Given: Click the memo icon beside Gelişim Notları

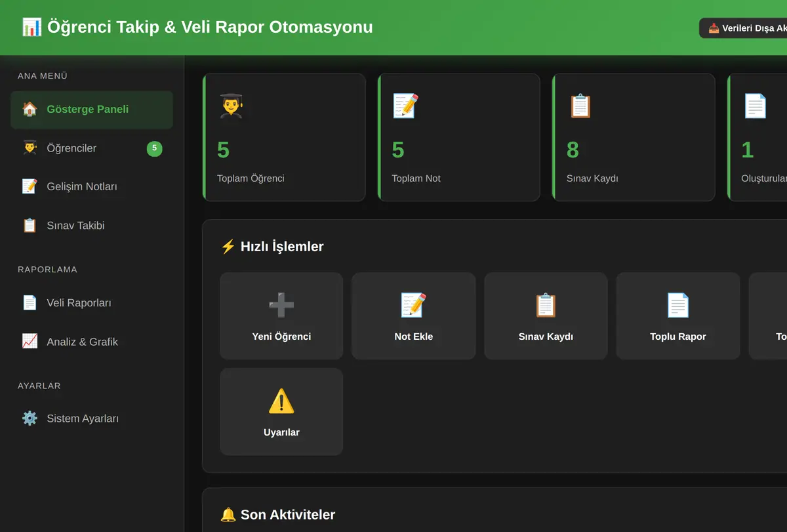Looking at the screenshot, I should coord(30,186).
